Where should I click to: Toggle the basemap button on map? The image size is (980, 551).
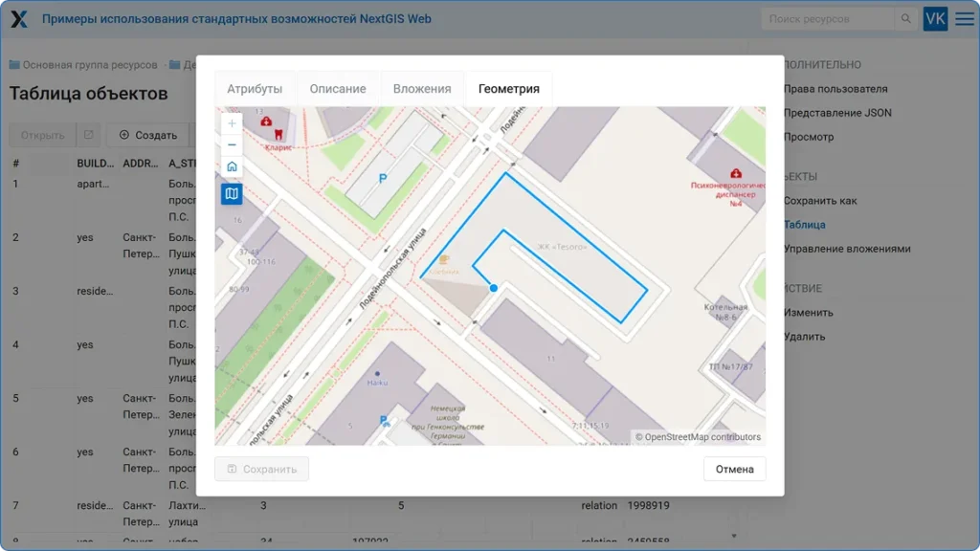coord(232,194)
